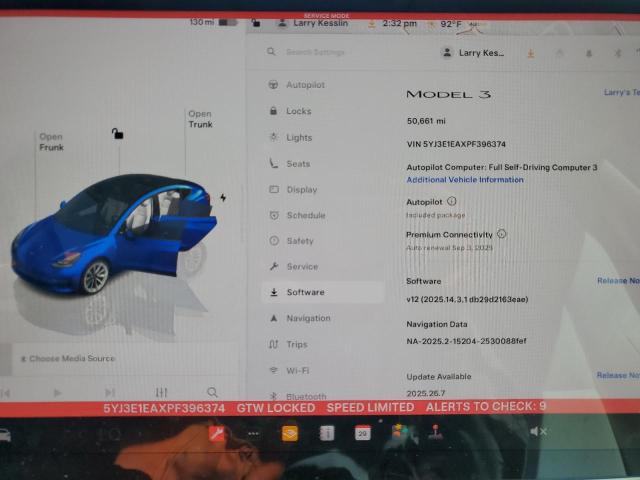Tap the next track media control

(x=109, y=393)
